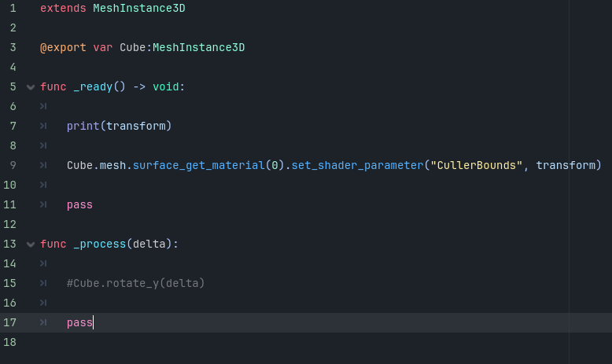612x364 pixels.
Task: Click the '_process' function name
Action: click(x=100, y=245)
